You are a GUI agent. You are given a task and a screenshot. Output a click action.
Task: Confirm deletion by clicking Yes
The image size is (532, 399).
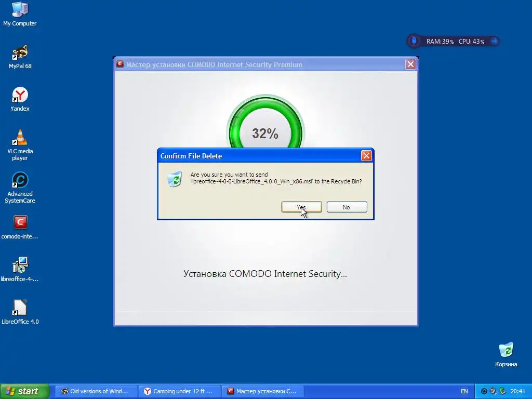tap(302, 207)
